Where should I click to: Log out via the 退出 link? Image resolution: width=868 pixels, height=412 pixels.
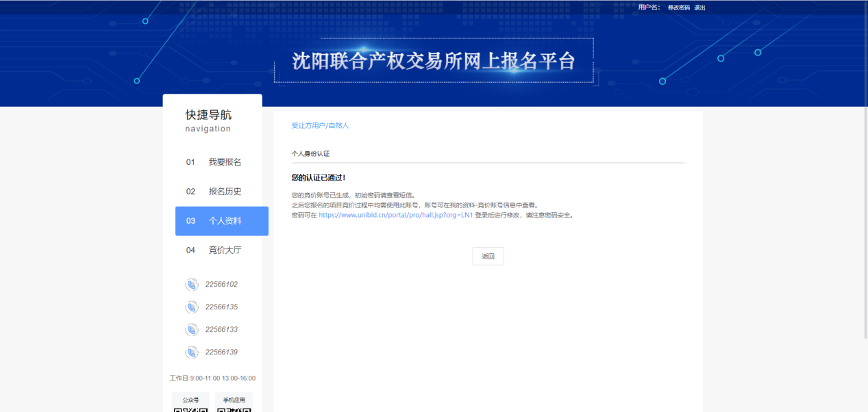coord(699,8)
